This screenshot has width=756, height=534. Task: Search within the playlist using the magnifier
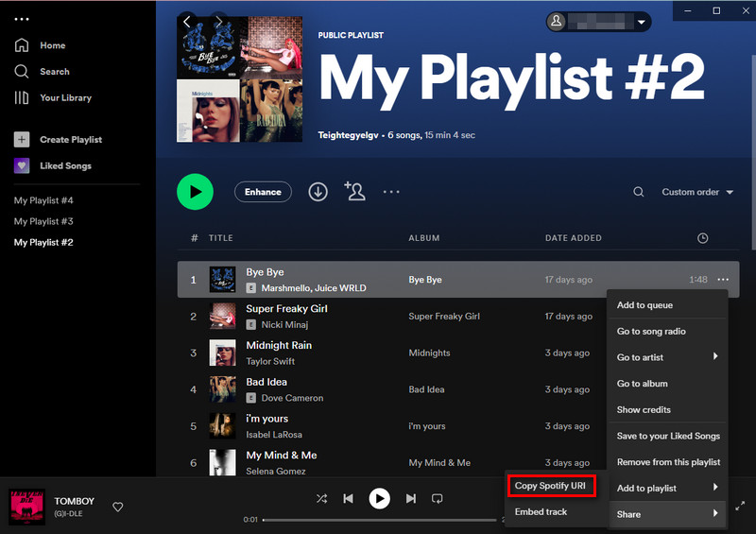point(639,192)
